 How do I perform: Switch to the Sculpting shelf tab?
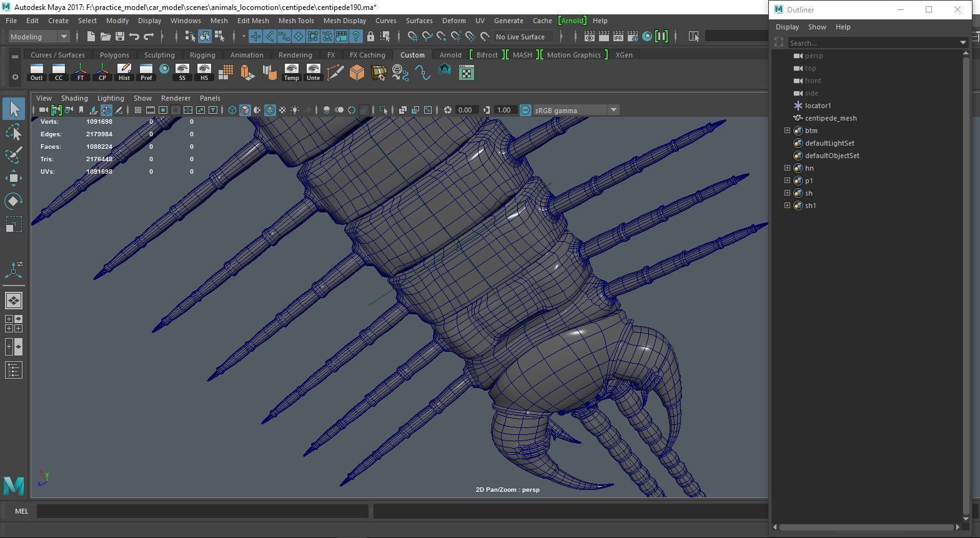click(159, 55)
